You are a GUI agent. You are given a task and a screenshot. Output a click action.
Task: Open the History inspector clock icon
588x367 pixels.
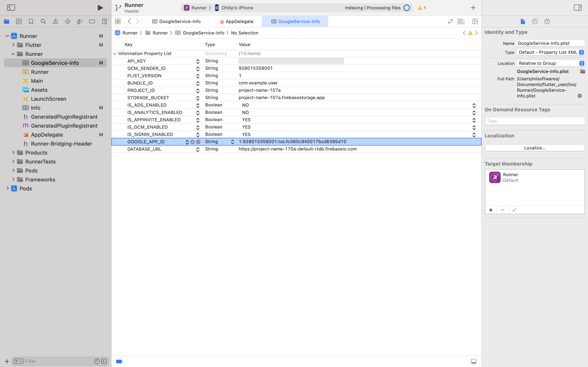click(535, 21)
